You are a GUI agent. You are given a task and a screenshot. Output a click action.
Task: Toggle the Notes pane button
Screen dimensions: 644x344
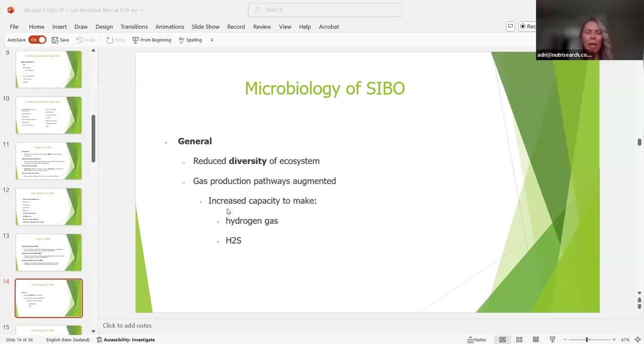coord(477,339)
